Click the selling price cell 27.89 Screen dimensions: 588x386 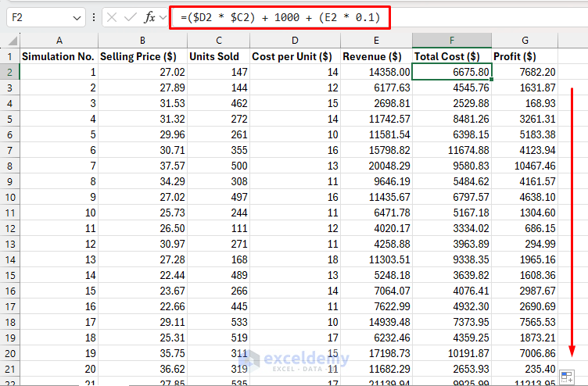(142, 88)
